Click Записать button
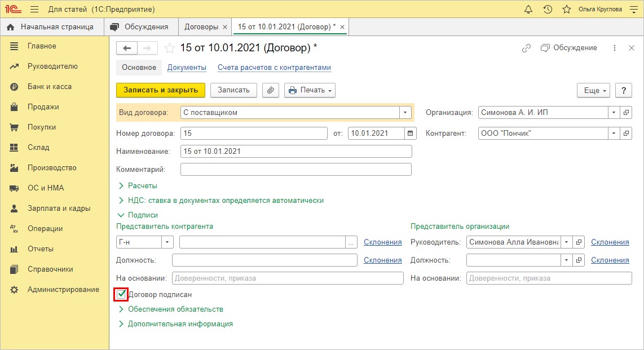Viewport: 644px width, 350px height. (x=233, y=90)
